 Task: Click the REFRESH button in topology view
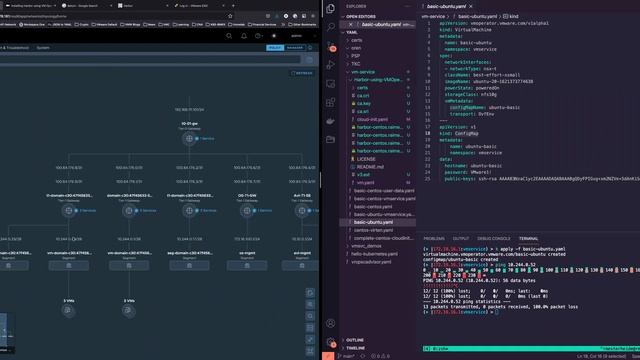302,73
